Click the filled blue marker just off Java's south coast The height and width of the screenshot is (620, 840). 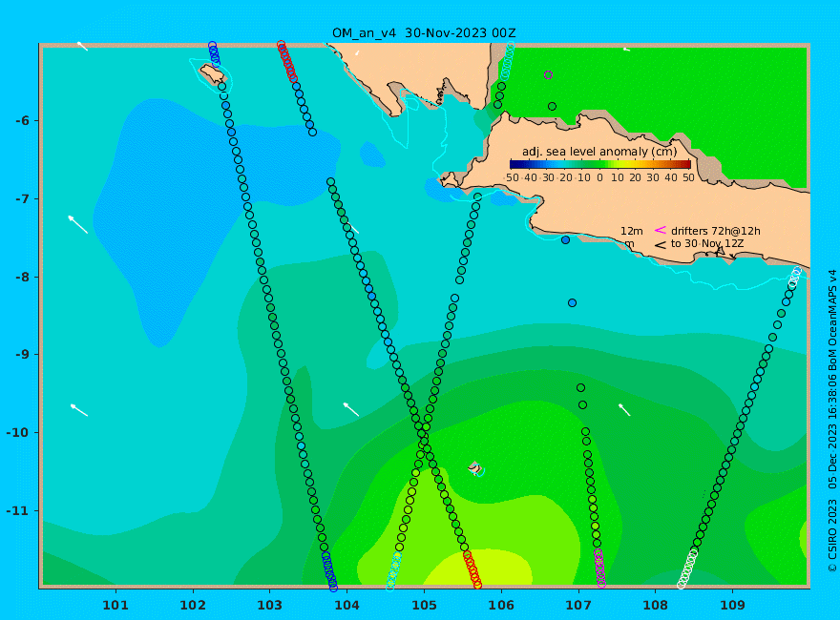point(565,239)
